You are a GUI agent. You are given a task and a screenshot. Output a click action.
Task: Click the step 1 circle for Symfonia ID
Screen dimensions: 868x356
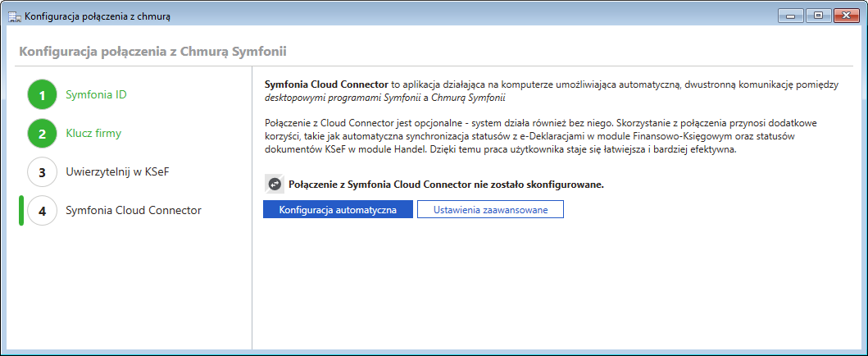click(x=42, y=94)
